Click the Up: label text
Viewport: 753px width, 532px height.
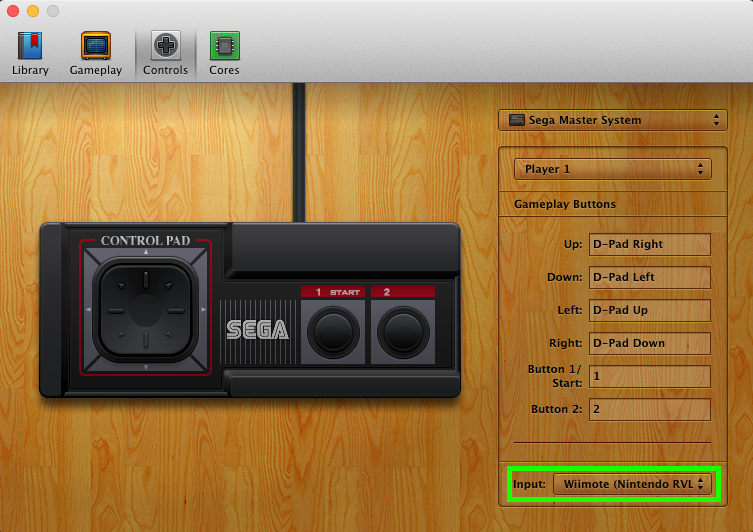click(x=573, y=244)
